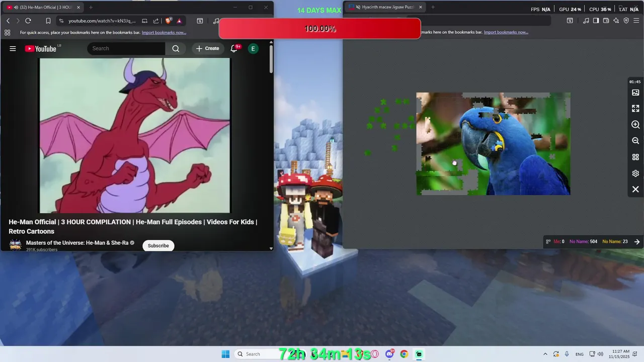
Task: Close the He-Man YouTube tab
Action: 78,8
